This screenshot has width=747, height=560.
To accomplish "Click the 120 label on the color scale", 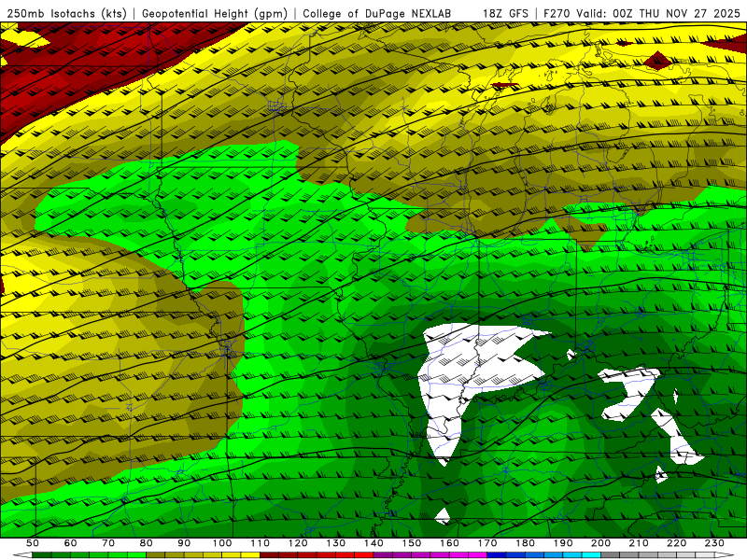I will pos(298,543).
